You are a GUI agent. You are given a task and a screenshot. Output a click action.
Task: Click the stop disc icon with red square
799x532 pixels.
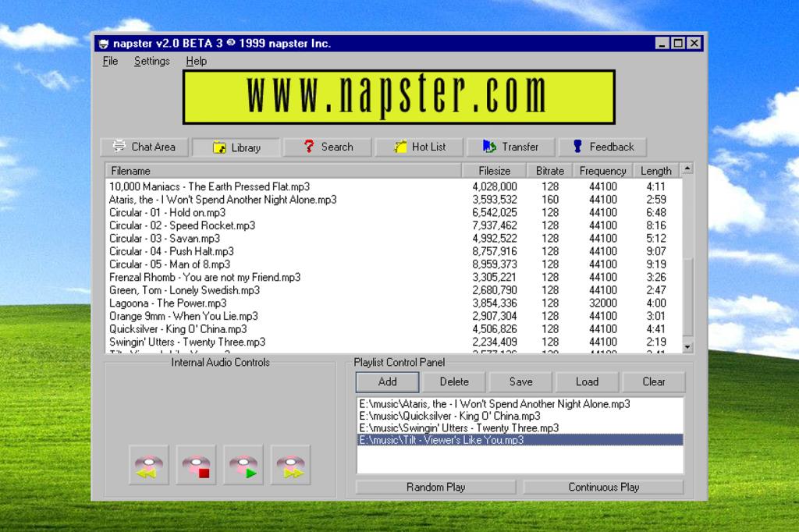[196, 465]
